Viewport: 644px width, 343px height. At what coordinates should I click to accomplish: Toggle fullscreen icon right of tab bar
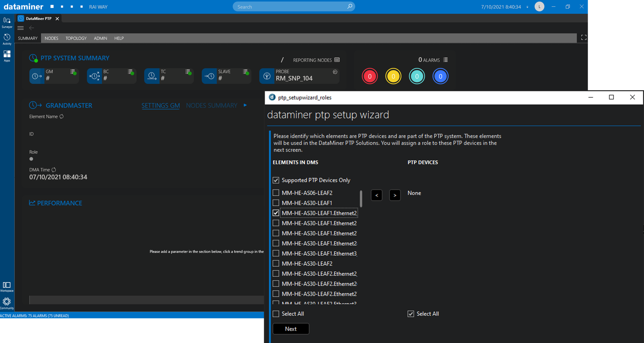coord(584,38)
